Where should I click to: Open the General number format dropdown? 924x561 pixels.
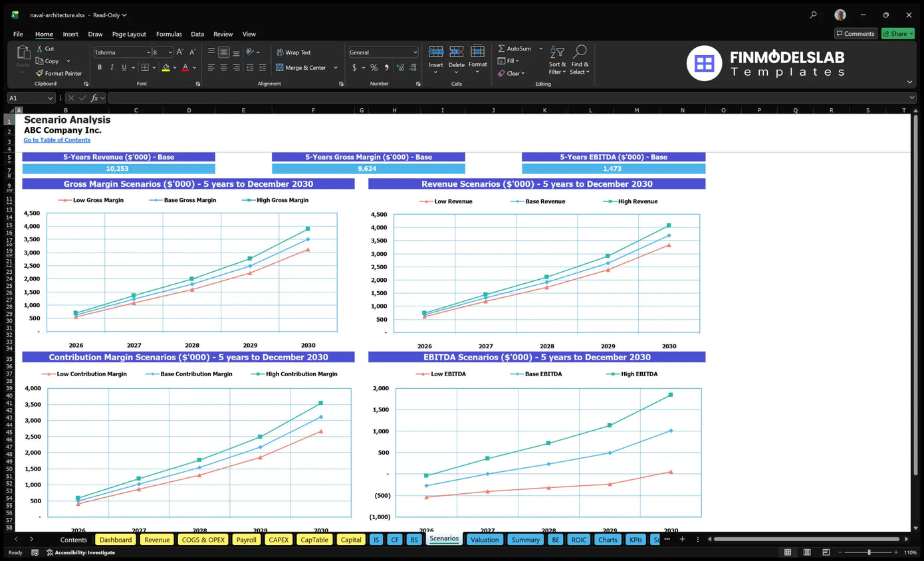[415, 52]
